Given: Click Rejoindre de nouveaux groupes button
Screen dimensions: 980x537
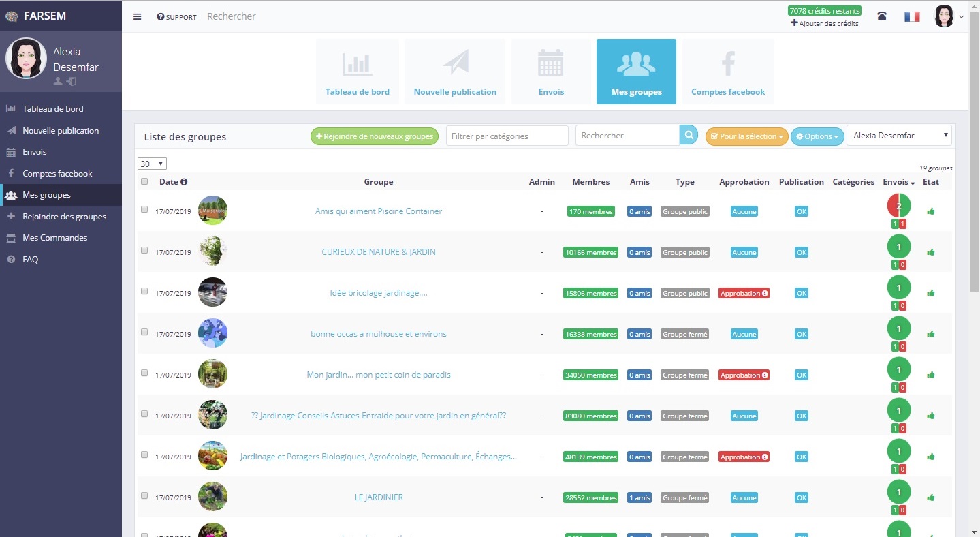Looking at the screenshot, I should coord(375,136).
